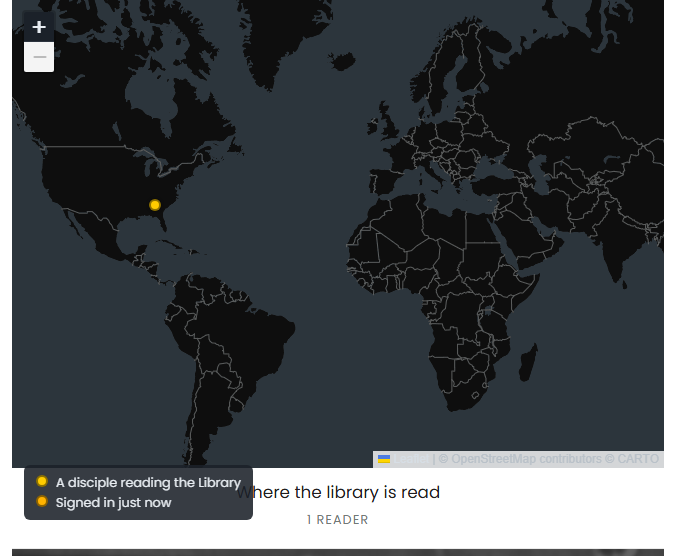Select the yellow reader marker on the map
This screenshot has width=676, height=556.
coord(155,205)
